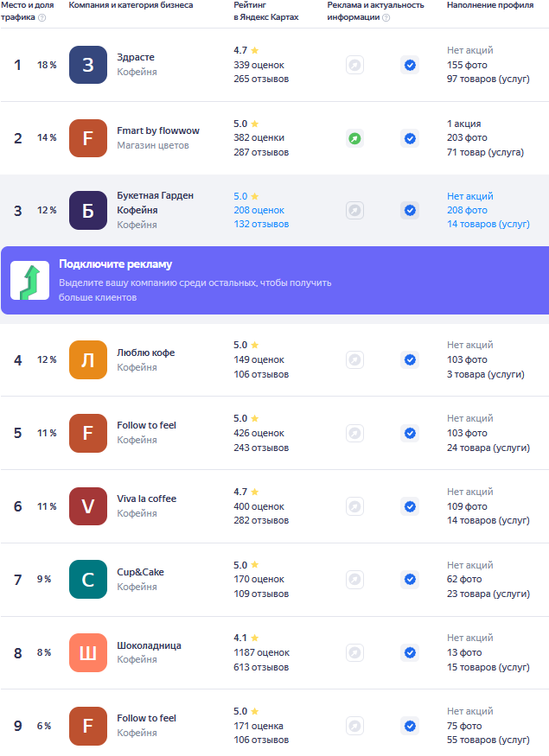This screenshot has height=756, width=549.
Task: Click the gray advertising icon for Люблю кофе
Action: pos(354,359)
